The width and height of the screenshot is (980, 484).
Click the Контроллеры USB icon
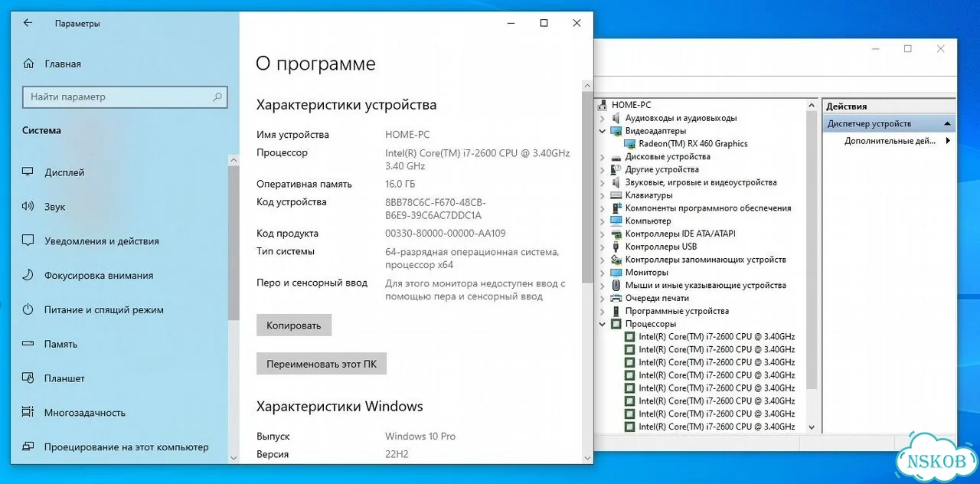616,247
